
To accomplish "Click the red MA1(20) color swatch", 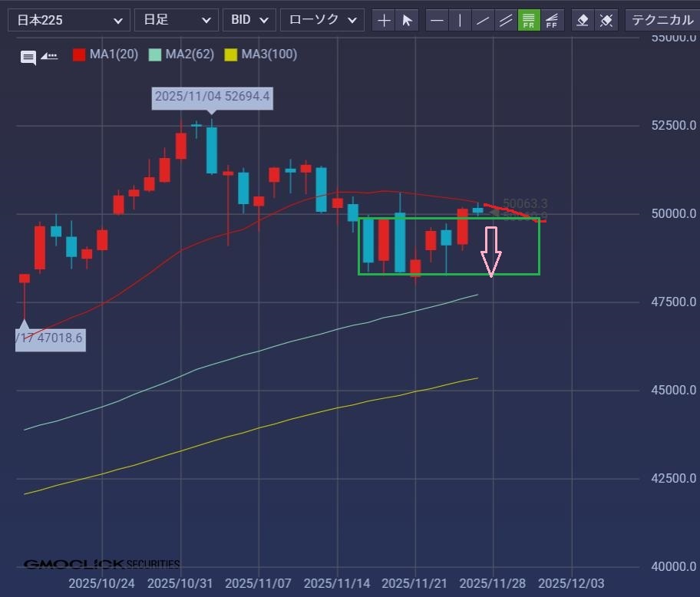I will coord(78,54).
